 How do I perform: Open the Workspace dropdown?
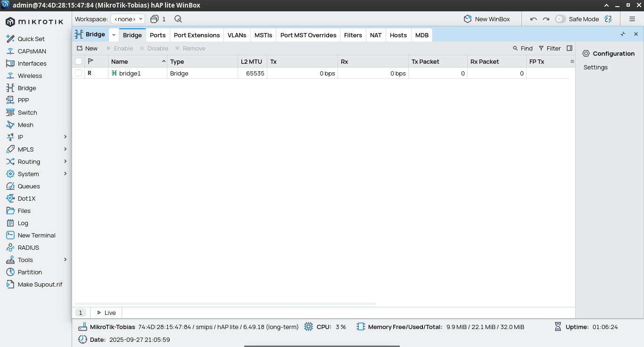coord(128,19)
